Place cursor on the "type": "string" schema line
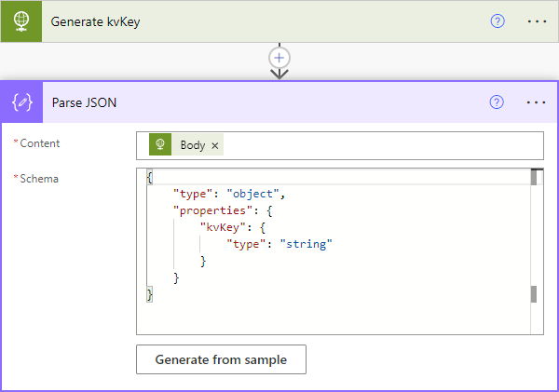The image size is (559, 392). (279, 244)
